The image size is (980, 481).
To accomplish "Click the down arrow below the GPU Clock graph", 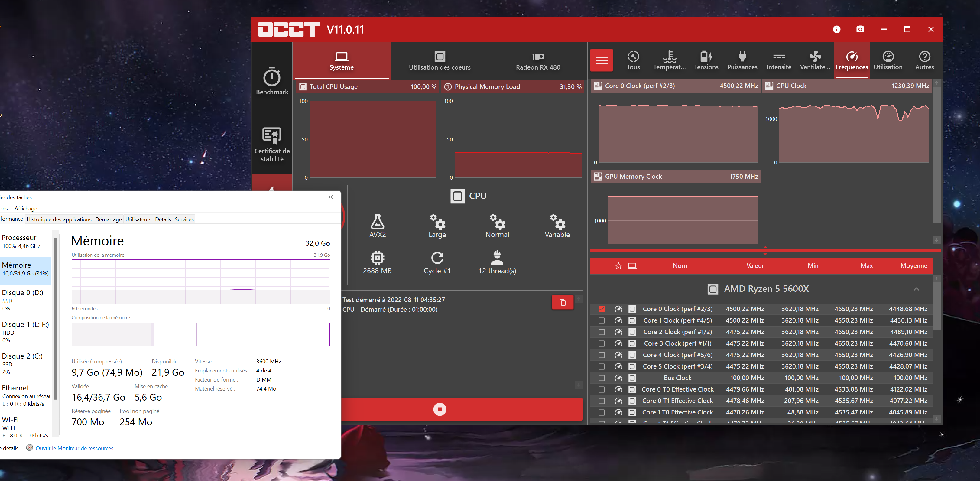I will (x=936, y=240).
